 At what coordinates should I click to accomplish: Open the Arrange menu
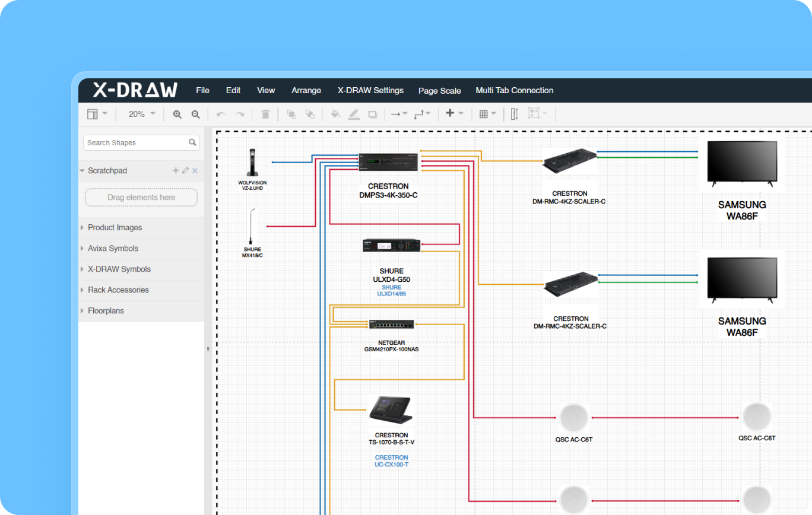[x=306, y=91]
